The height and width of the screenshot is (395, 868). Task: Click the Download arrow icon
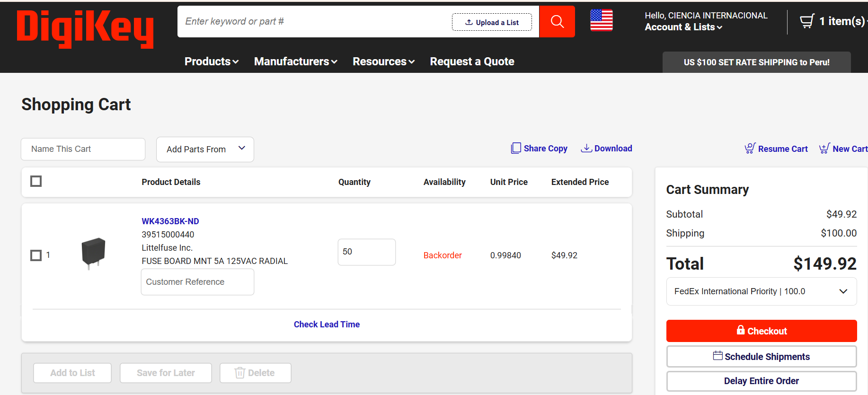click(x=586, y=148)
